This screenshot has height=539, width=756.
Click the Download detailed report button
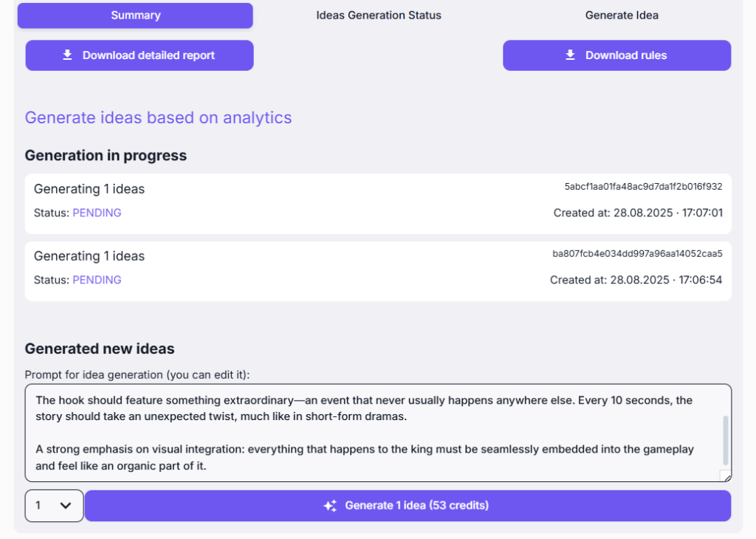[140, 55]
